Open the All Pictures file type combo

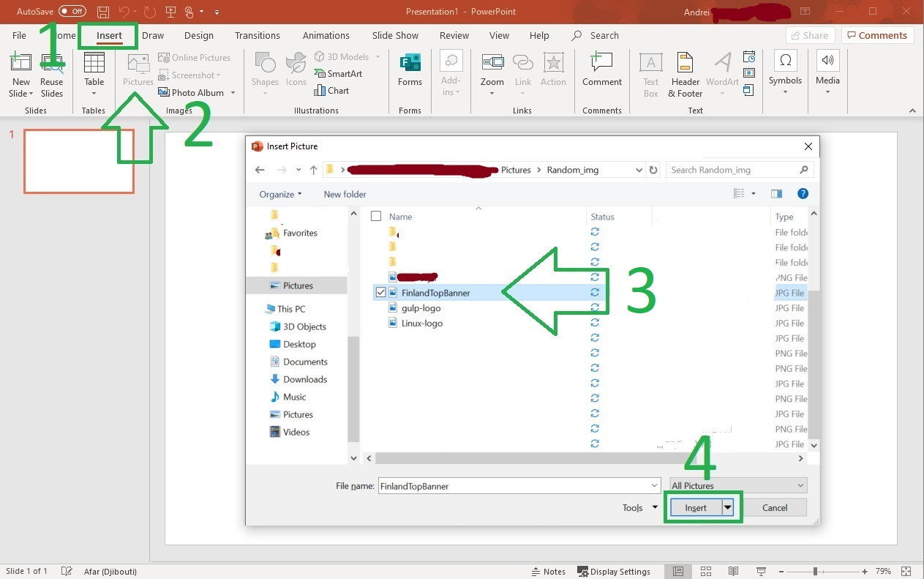click(x=739, y=485)
